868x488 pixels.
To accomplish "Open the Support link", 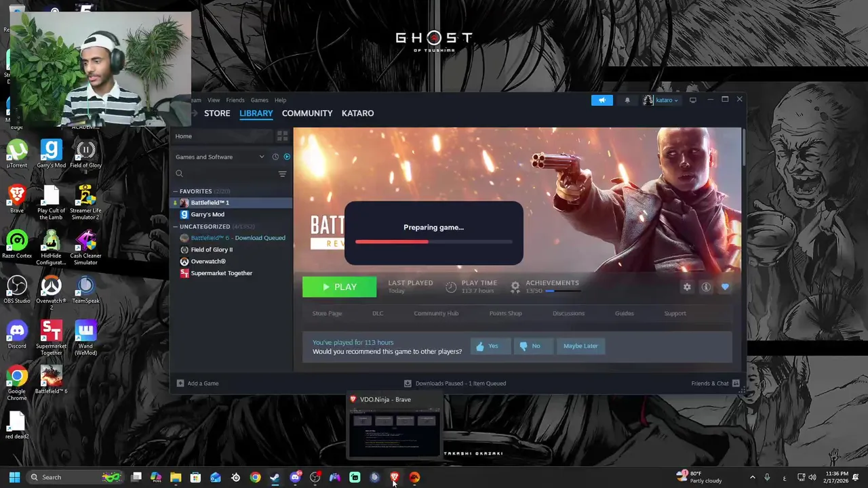I will [675, 313].
